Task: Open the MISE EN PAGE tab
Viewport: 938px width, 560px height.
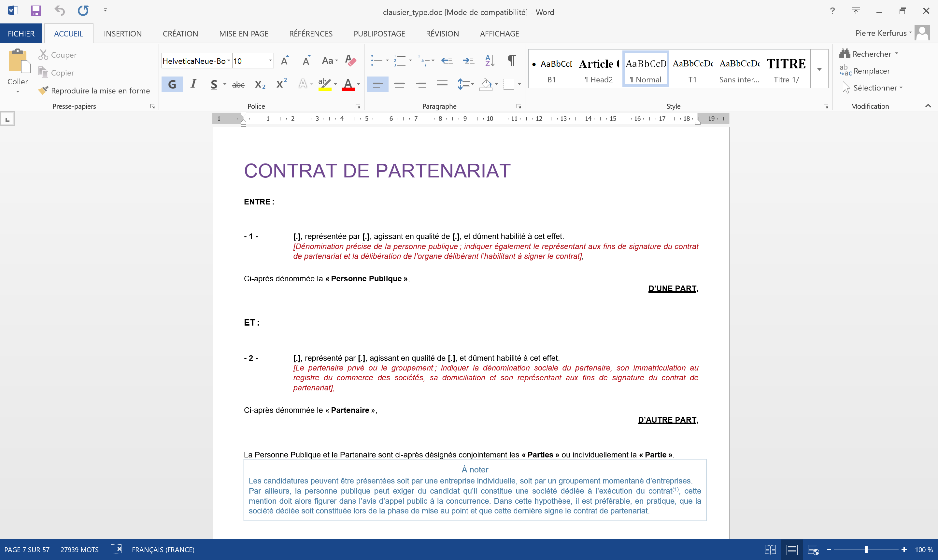Action: 244,34
